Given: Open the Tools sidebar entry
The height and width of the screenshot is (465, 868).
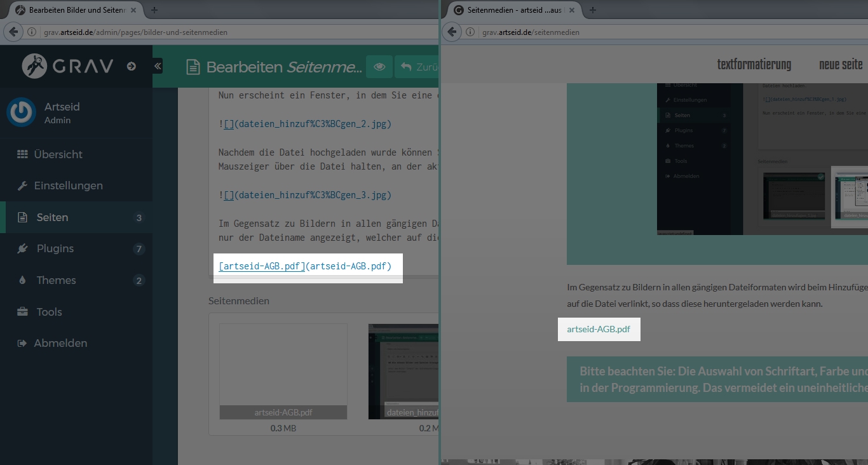Looking at the screenshot, I should (49, 312).
